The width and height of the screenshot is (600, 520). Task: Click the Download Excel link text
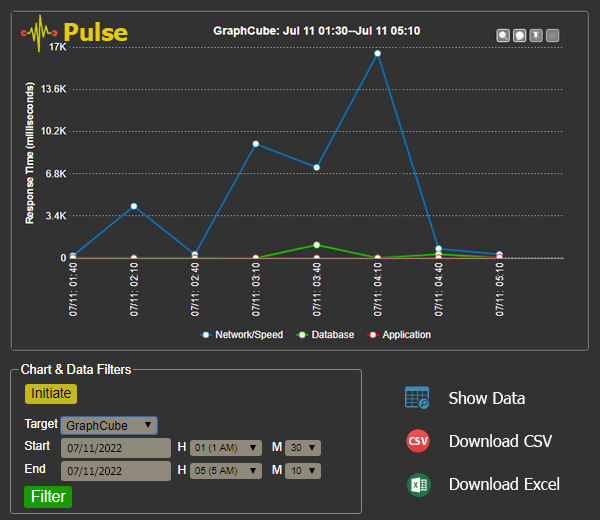503,485
